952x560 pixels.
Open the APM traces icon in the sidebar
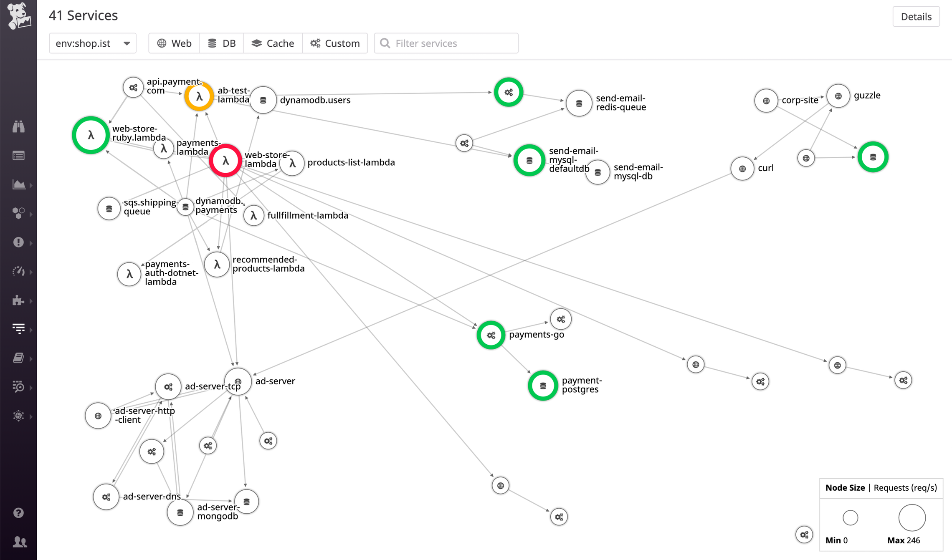coord(19,329)
